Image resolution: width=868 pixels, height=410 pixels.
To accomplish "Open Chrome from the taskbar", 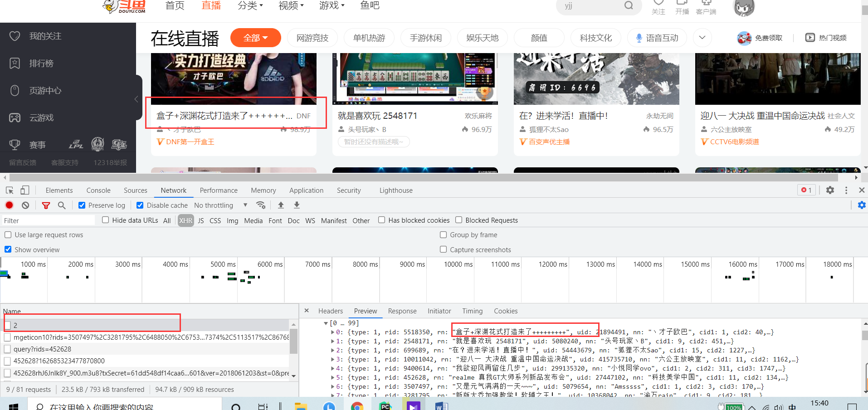I will coord(357,406).
